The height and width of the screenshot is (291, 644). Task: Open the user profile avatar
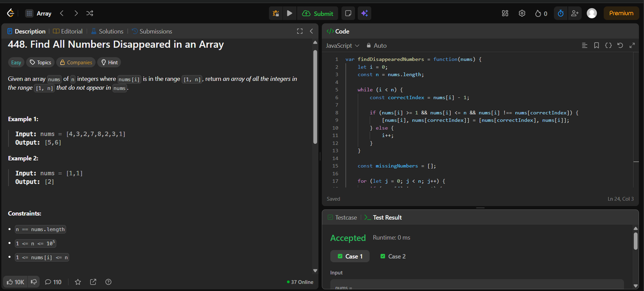pyautogui.click(x=592, y=13)
